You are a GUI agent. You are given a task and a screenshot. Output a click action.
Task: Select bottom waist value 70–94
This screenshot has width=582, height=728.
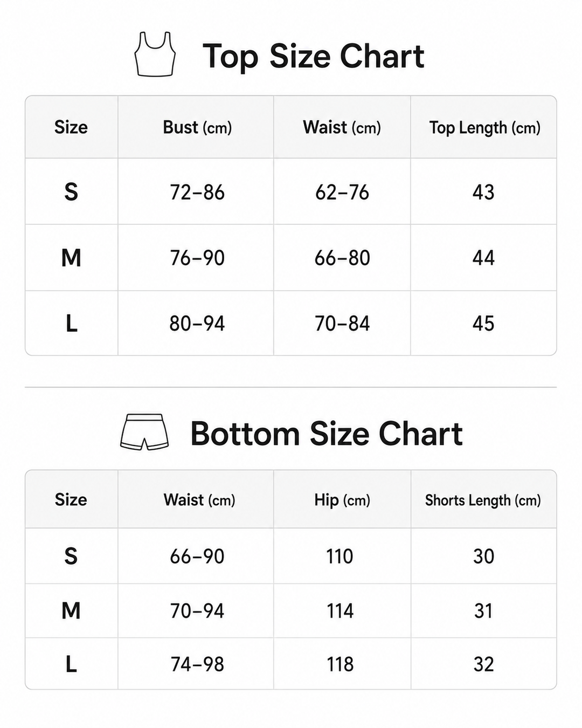click(197, 611)
